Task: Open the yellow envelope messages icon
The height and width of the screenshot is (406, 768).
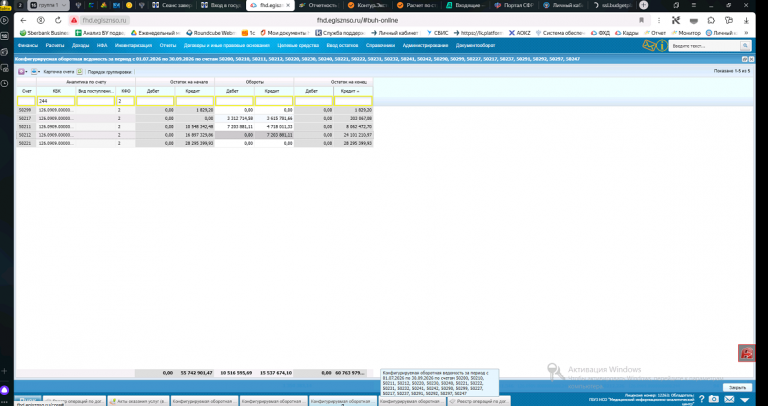Action: (x=649, y=46)
